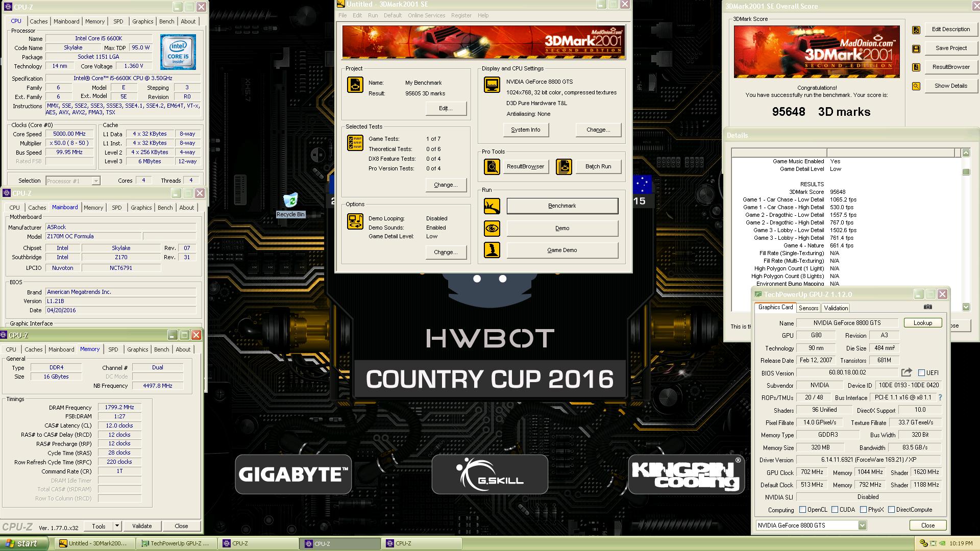Toggle the CUDA checkbox in GPU-Z

click(835, 510)
